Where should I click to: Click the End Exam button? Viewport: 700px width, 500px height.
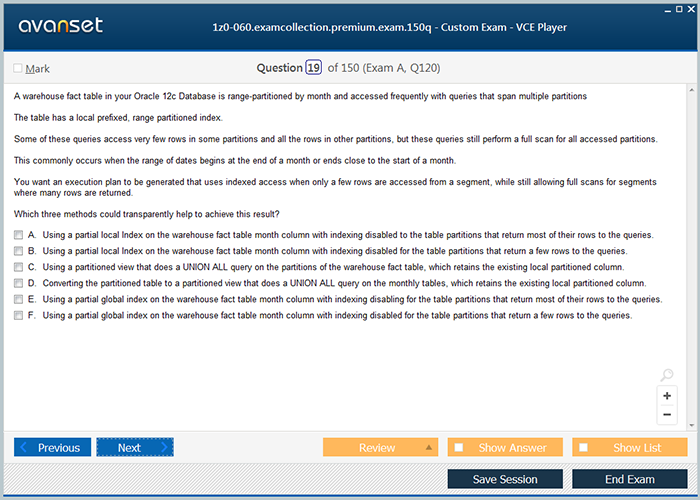629,479
